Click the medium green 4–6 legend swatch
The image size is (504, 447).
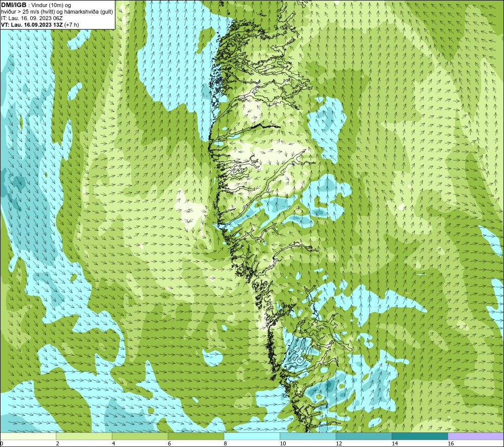point(140,436)
